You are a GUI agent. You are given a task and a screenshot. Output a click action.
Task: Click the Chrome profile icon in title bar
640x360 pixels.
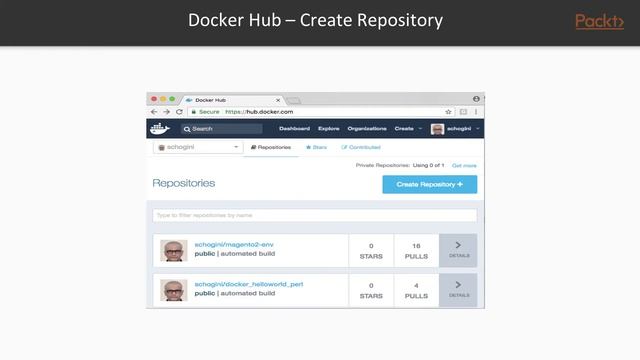click(476, 99)
